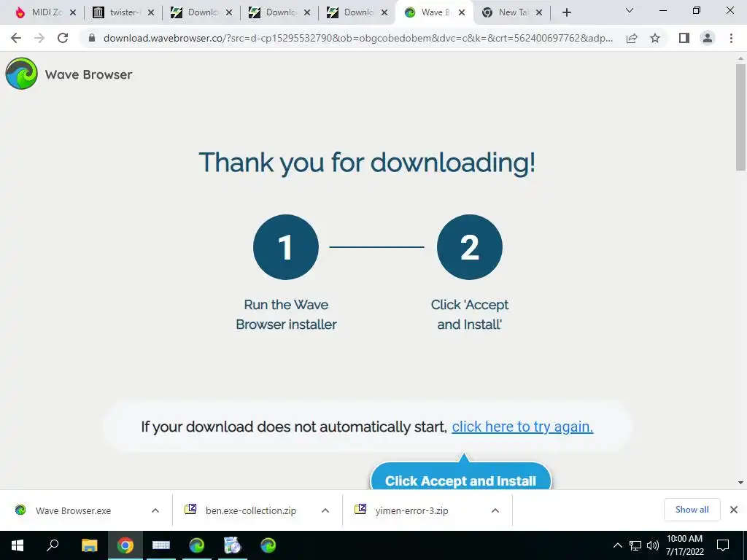This screenshot has width=747, height=560.
Task: Click the forward navigation arrow
Action: coord(39,38)
